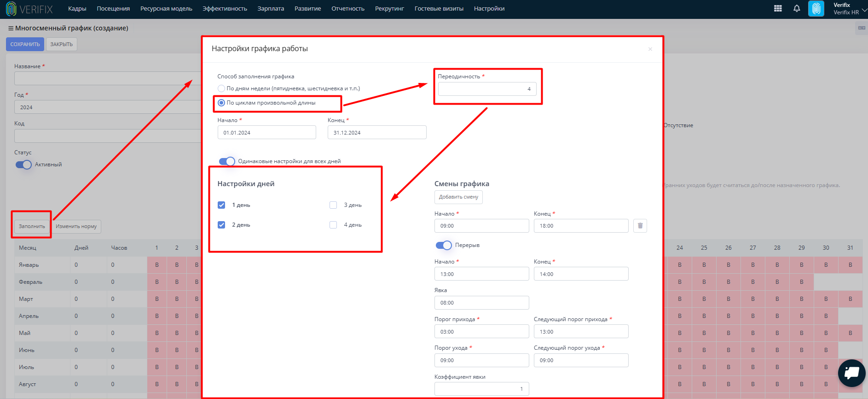Click the Коэффициент явки field

[482, 389]
